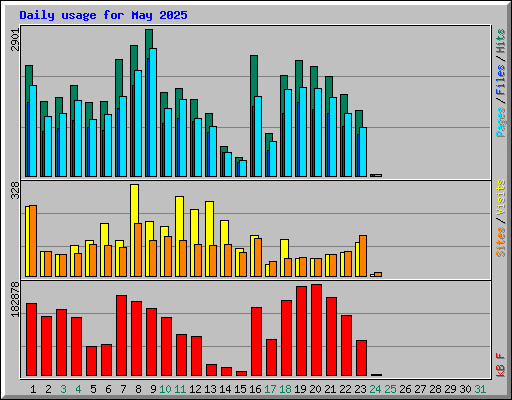
Task: Select the 'Sites' legend label
Action: pyautogui.click(x=501, y=242)
